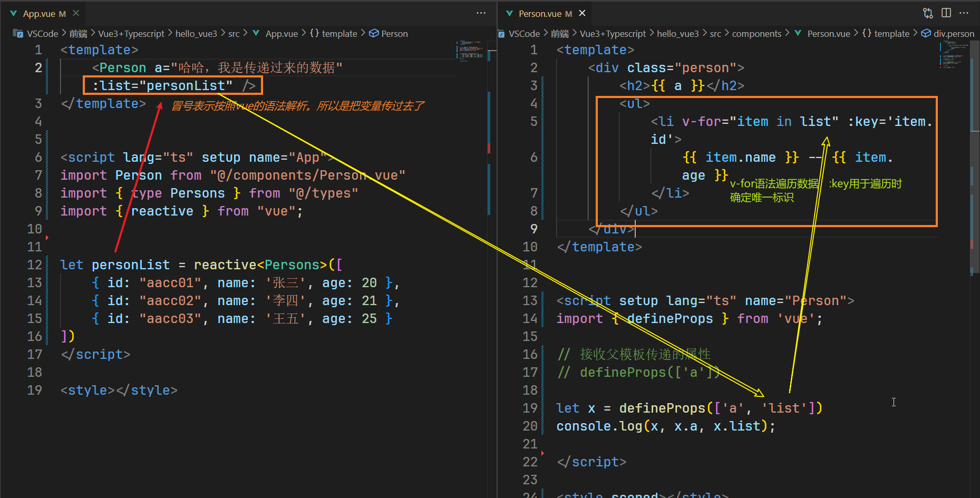The image size is (980, 498).
Task: Click the right editor minimap preview
Action: 953,54
